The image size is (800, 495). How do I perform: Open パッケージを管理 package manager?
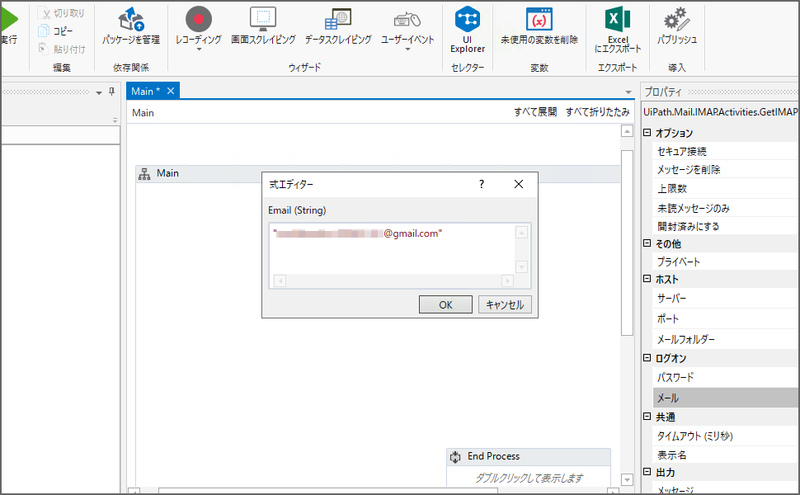(x=131, y=26)
